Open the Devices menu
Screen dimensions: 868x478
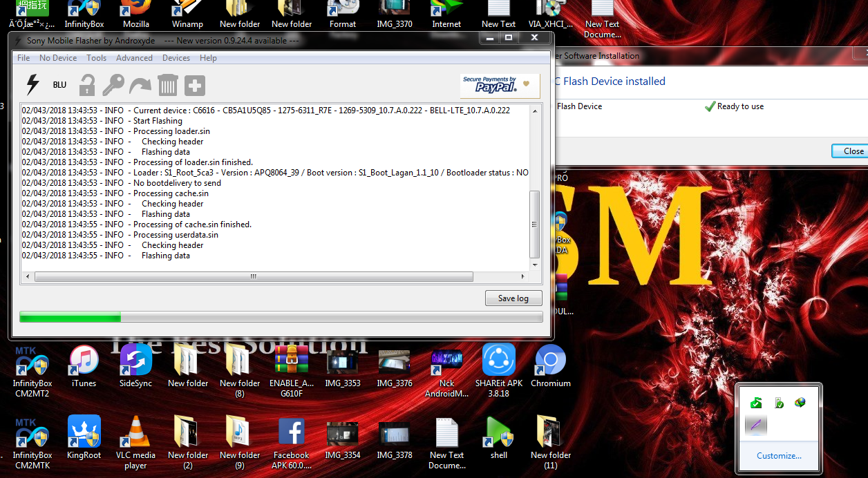pyautogui.click(x=176, y=58)
